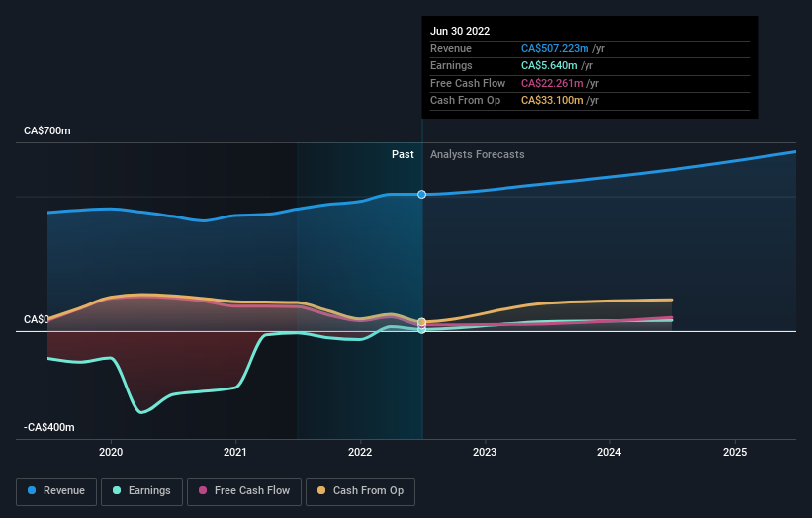Viewport: 812px width, 518px height.
Task: Click the -CA$400m y-axis label
Action: click(x=49, y=427)
